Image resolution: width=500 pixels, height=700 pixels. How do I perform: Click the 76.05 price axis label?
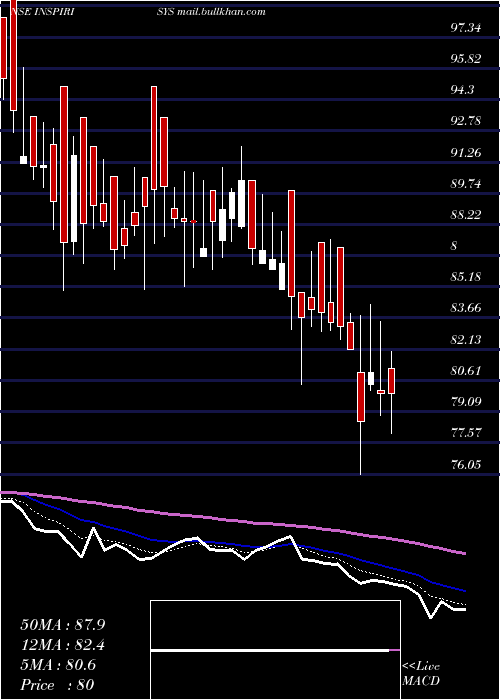click(x=466, y=464)
